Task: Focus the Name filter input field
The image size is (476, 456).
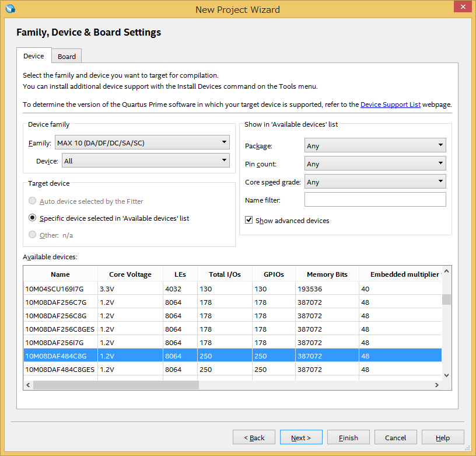Action: click(x=375, y=200)
